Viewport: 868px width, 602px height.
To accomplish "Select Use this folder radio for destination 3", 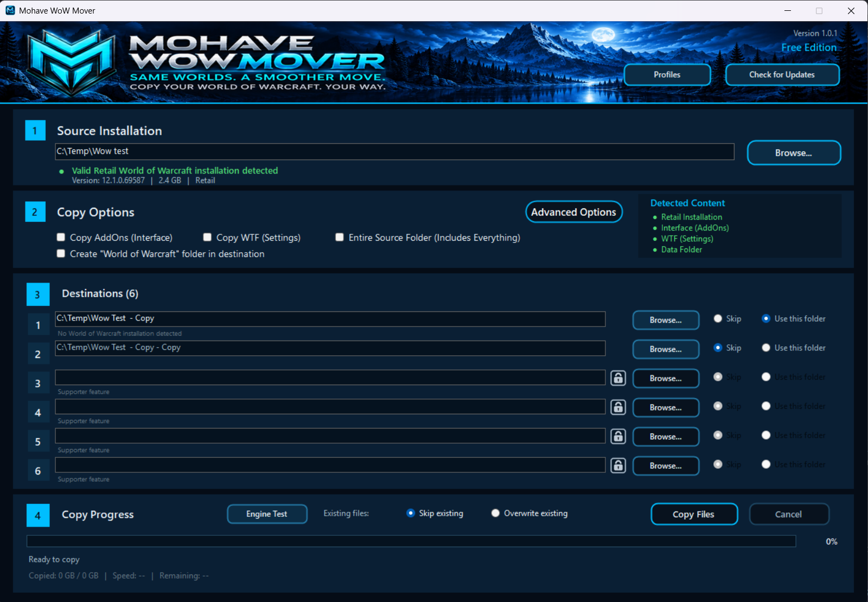I will pos(766,377).
